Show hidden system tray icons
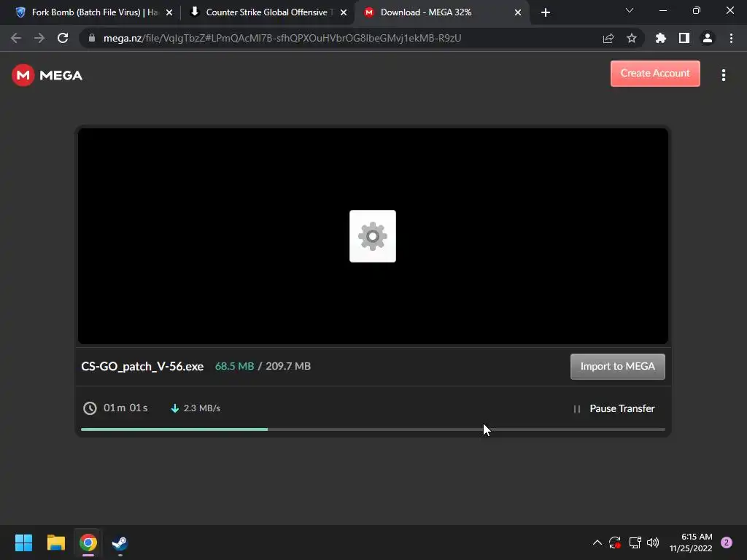This screenshot has height=560, width=747. [597, 542]
